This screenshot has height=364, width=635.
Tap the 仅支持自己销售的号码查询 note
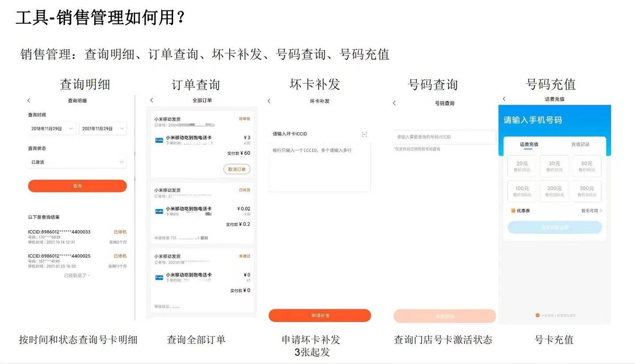(x=417, y=149)
